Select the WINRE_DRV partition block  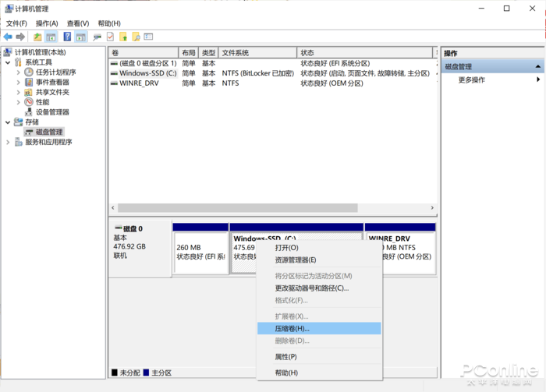coord(400,249)
